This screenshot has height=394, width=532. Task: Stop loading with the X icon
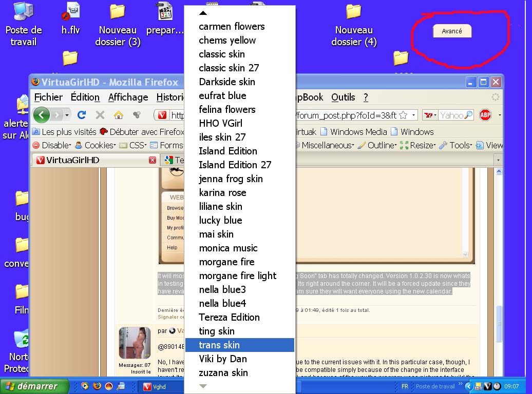pos(100,115)
